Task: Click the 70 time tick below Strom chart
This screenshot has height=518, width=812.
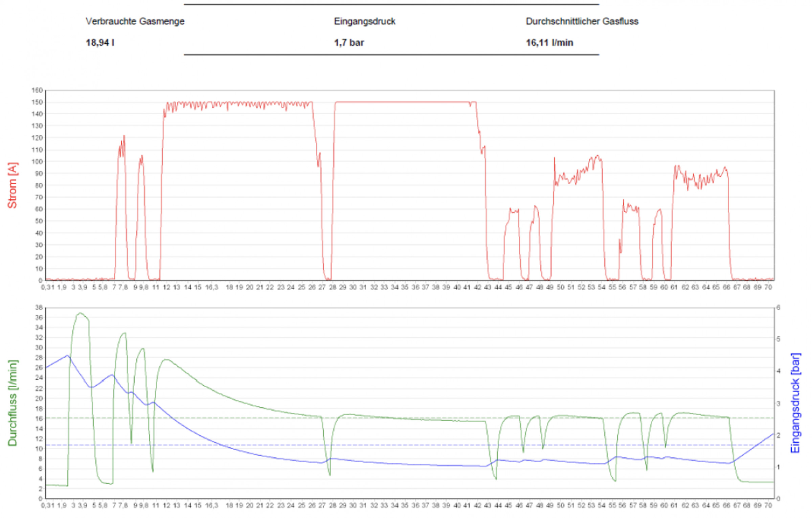Action: 768,287
